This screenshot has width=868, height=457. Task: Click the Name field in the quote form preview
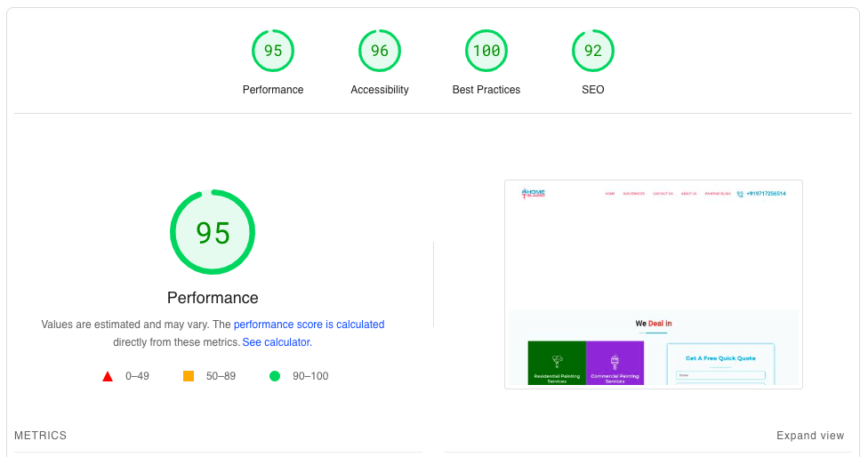(x=720, y=375)
